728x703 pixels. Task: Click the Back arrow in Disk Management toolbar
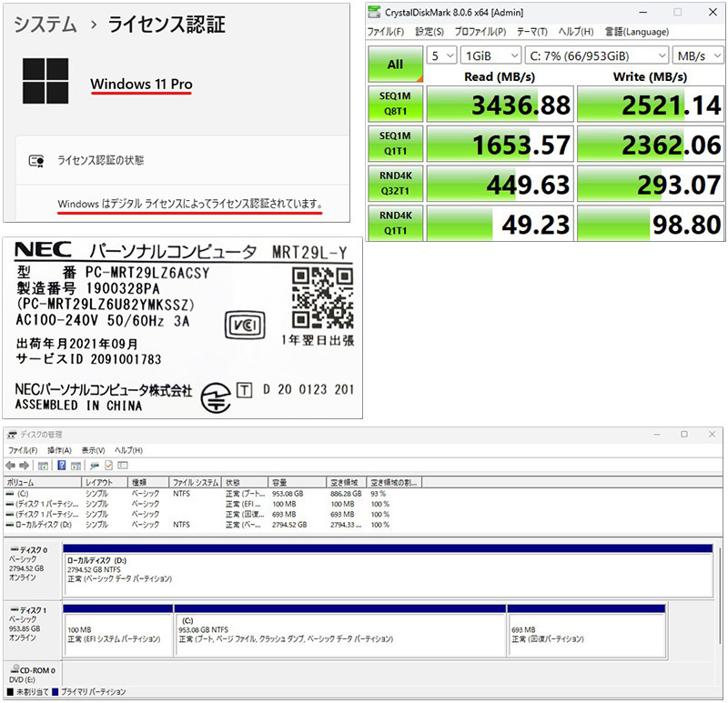tap(10, 466)
